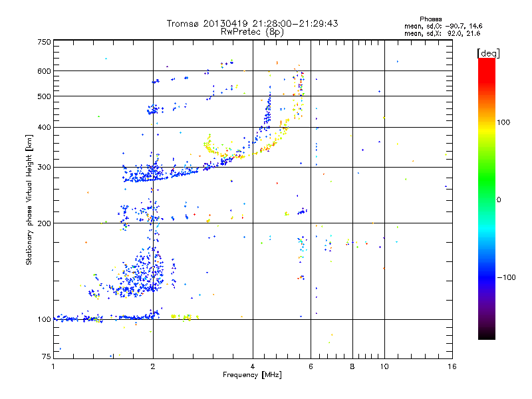Click the y-axis tick label '300'
Image resolution: width=532 pixels, height=399 pixels.
click(x=44, y=168)
